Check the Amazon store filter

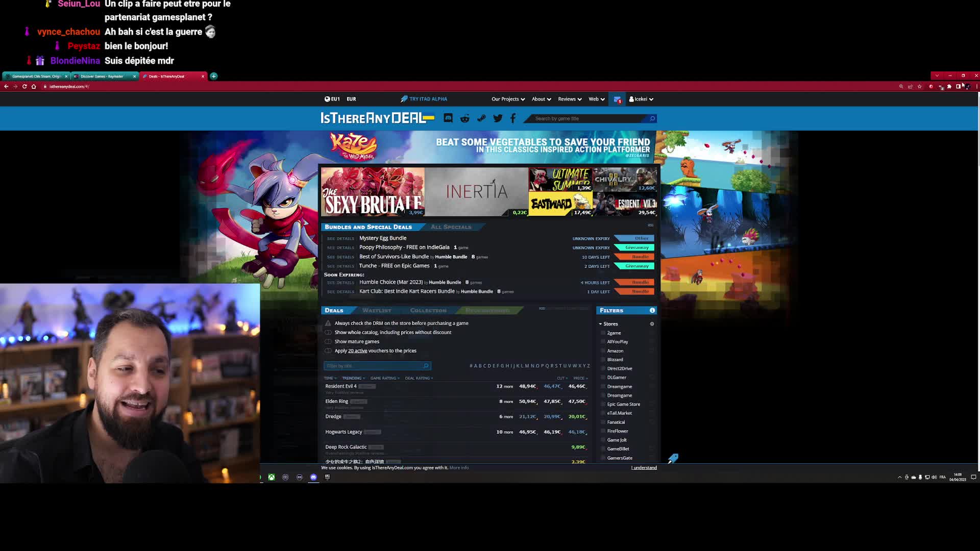click(x=603, y=351)
